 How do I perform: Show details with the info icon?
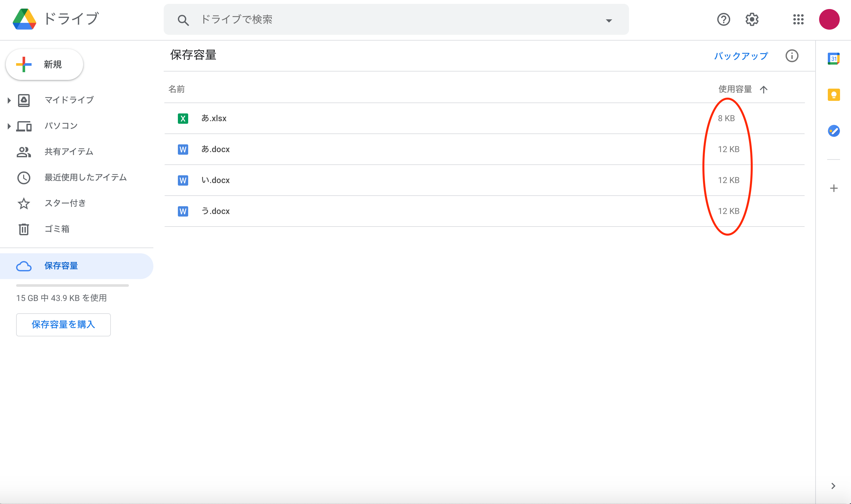[x=792, y=56]
